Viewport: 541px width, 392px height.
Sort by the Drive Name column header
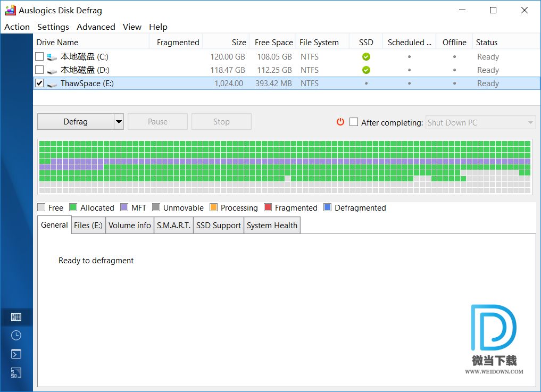point(91,42)
